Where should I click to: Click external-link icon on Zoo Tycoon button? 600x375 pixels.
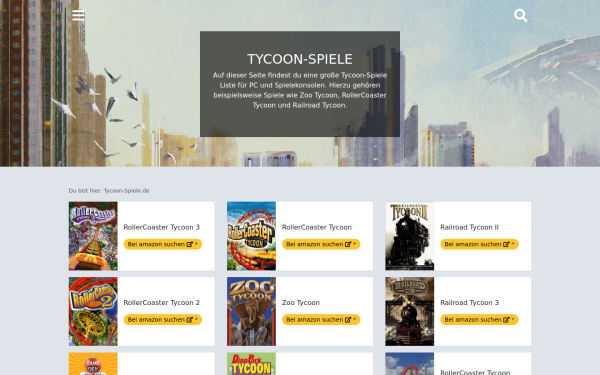coord(348,320)
